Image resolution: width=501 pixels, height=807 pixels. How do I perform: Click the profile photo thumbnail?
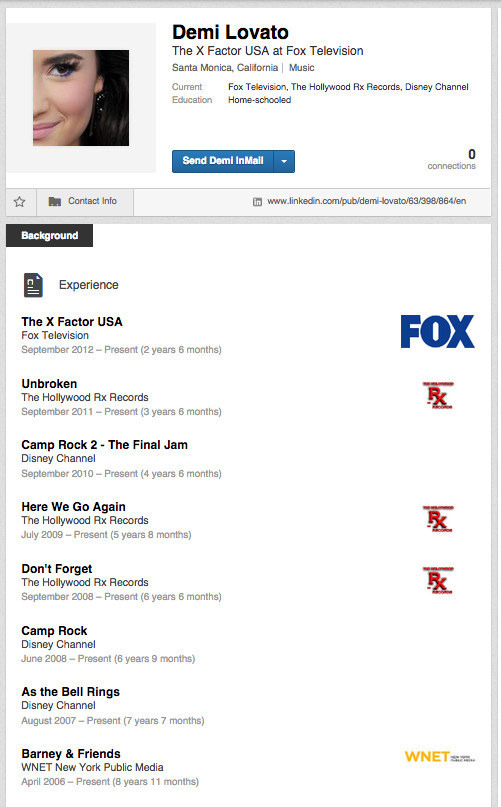point(81,98)
